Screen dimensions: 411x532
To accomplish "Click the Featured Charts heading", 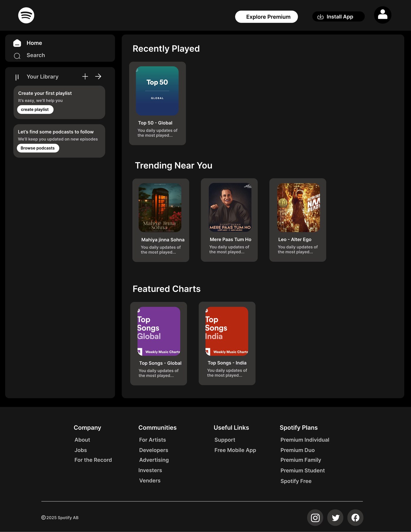I will click(x=166, y=289).
